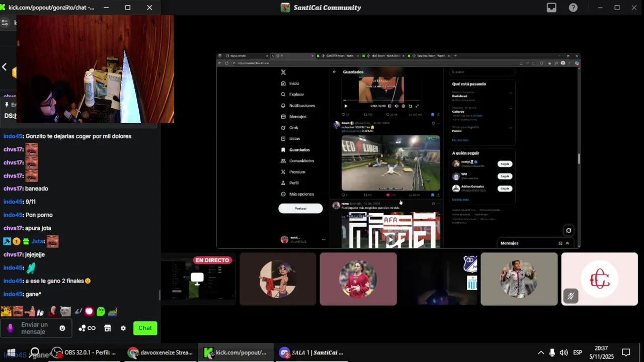This screenshot has height=362, width=644.
Task: Click chvs17 in the 'jejejejje' message
Action: click(x=13, y=254)
